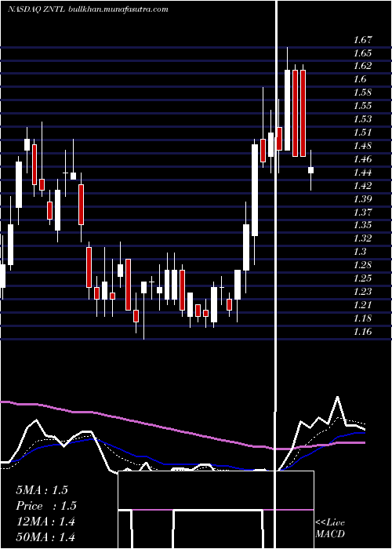Click the 12MA : 1.4 readout
Image resolution: width=392 pixels, height=549 pixels.
tap(45, 522)
